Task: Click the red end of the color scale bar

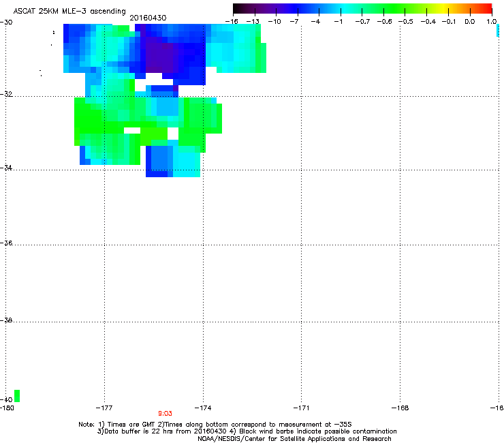Action: (x=486, y=9)
